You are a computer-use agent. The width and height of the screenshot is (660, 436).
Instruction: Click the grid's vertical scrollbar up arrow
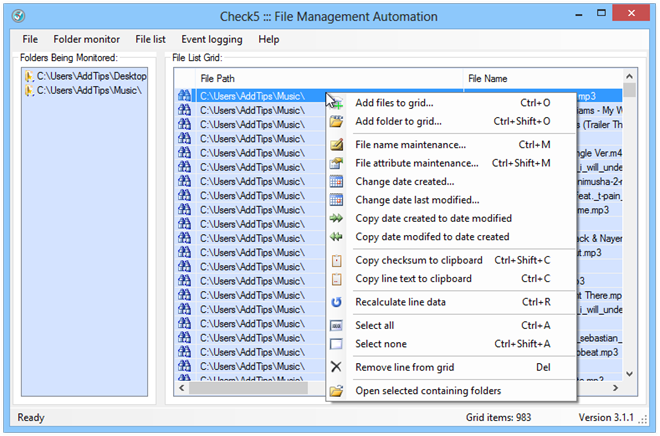click(x=629, y=77)
